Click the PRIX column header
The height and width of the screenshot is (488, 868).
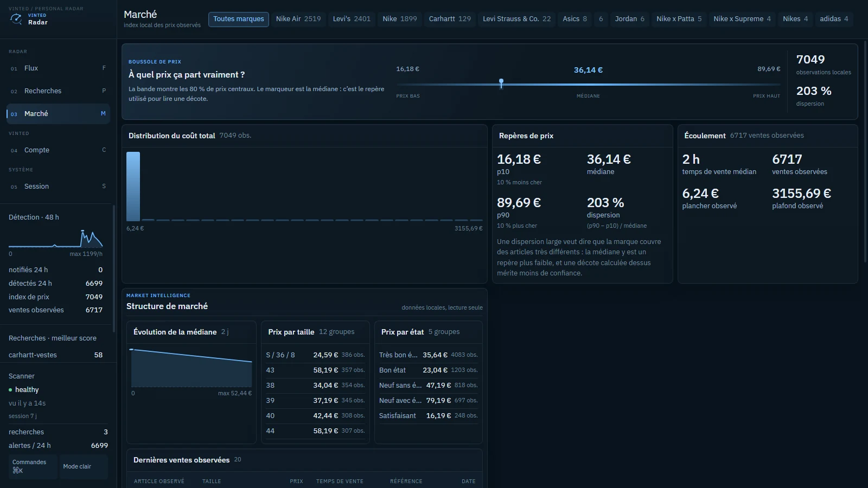click(x=296, y=481)
